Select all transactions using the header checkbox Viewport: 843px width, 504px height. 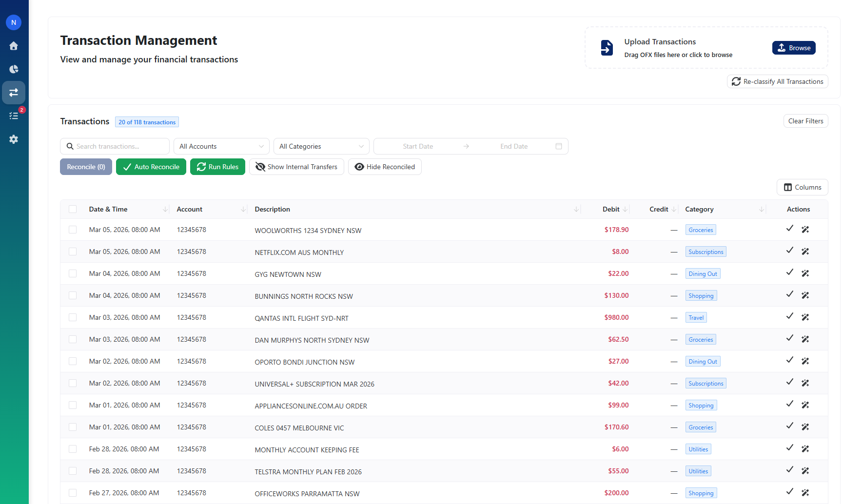tap(73, 209)
